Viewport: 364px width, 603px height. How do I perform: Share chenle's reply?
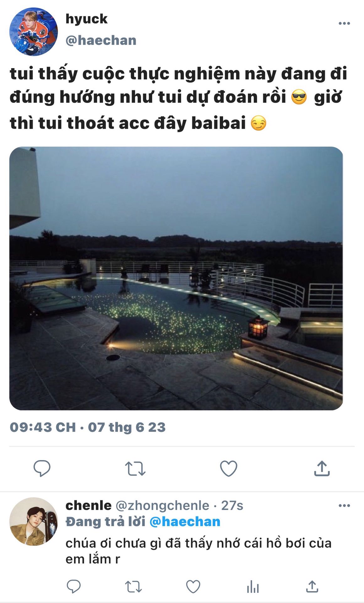pyautogui.click(x=312, y=586)
